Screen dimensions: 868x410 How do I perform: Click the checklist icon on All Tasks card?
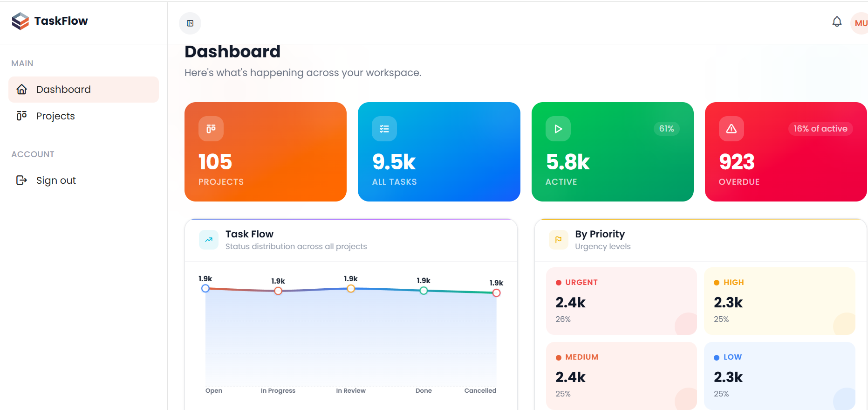pyautogui.click(x=384, y=129)
